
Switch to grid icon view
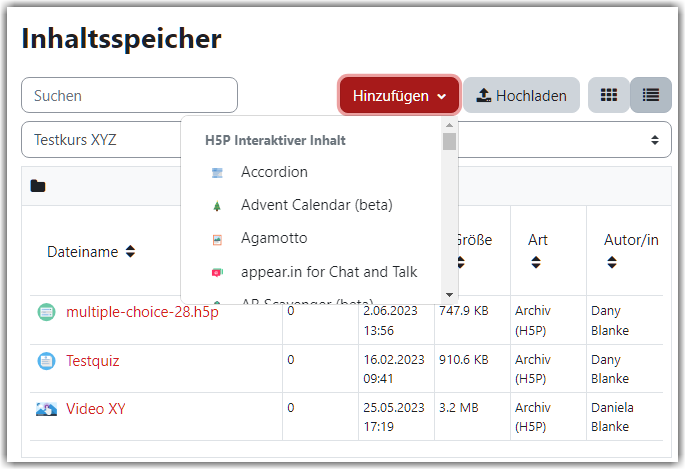point(609,95)
